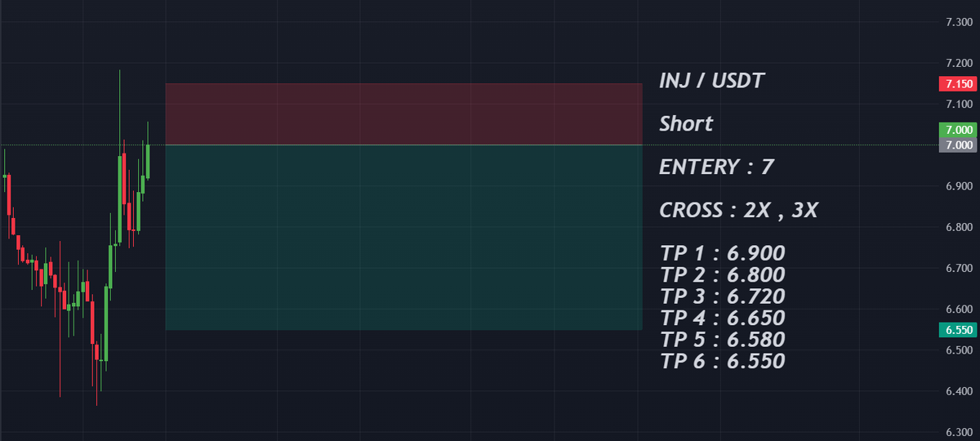The image size is (980, 441).
Task: Click the last green candle on the chart
Action: 148,161
